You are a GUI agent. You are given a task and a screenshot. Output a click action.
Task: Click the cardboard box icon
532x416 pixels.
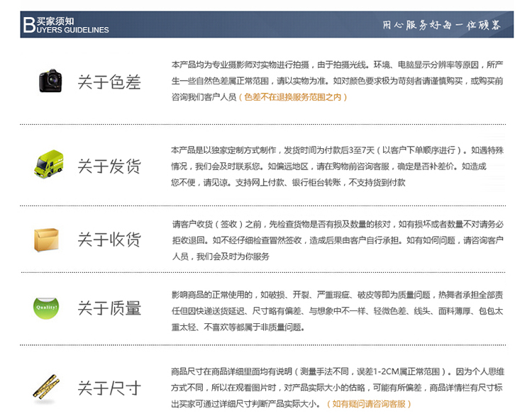[48, 239]
